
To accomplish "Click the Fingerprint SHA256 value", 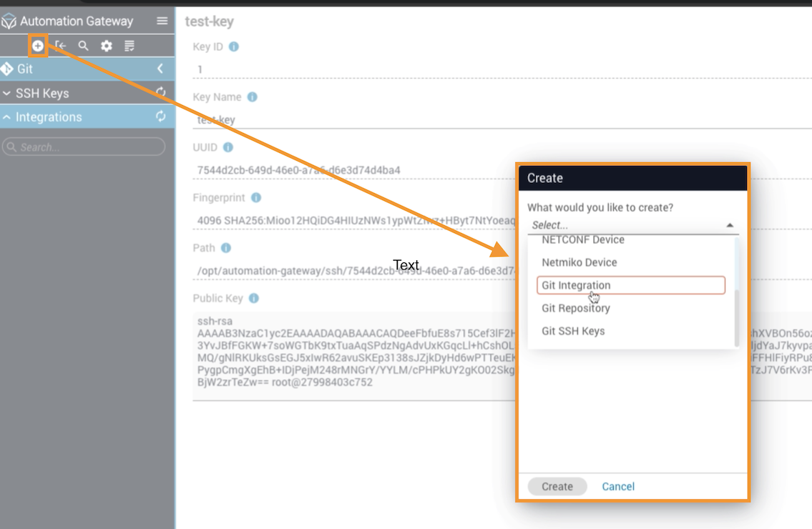I will click(x=356, y=220).
